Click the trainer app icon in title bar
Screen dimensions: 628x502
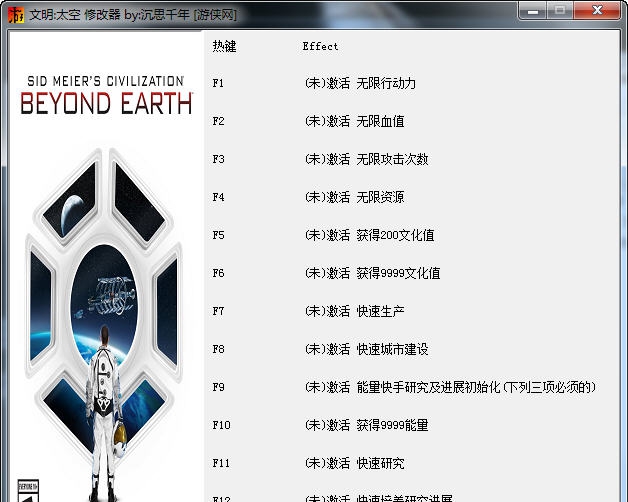[x=16, y=15]
